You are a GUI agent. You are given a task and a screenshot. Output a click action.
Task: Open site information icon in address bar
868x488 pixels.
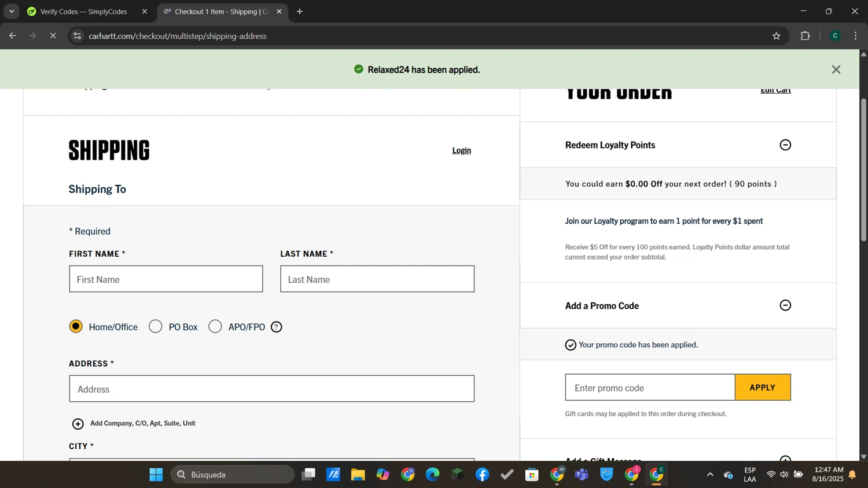pyautogui.click(x=77, y=36)
